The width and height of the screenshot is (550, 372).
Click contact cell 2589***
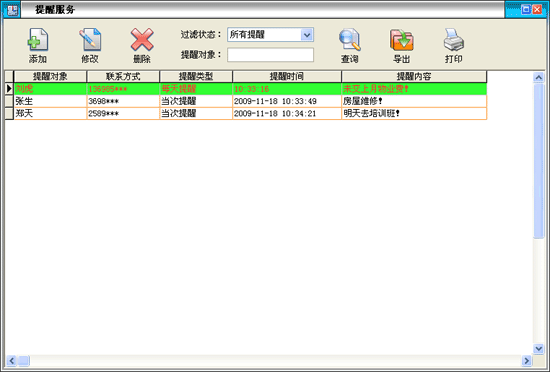(x=123, y=114)
